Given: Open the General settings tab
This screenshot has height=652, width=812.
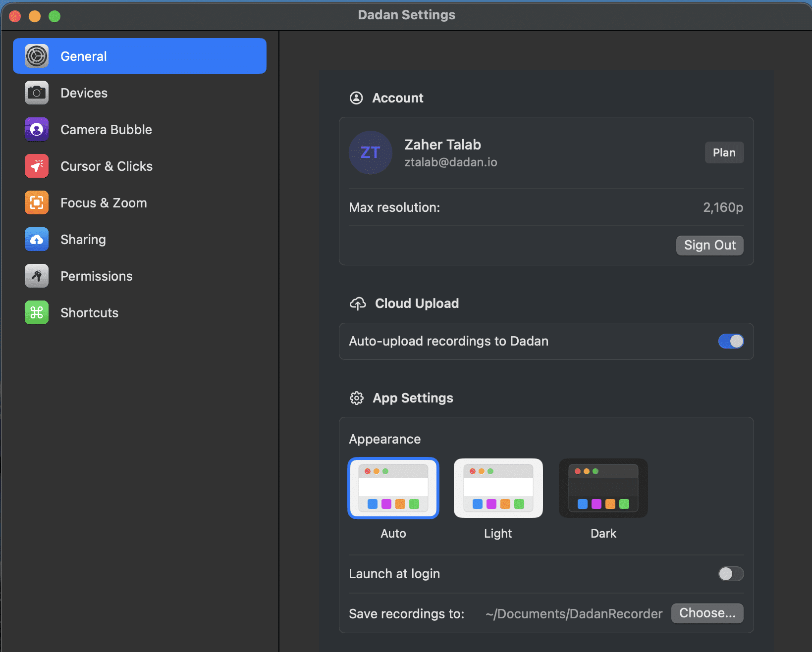Looking at the screenshot, I should pos(139,56).
